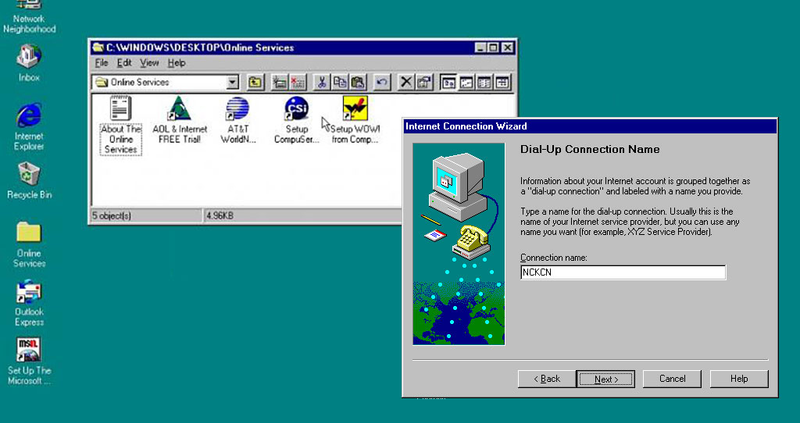Open the Edit menu

[124, 63]
